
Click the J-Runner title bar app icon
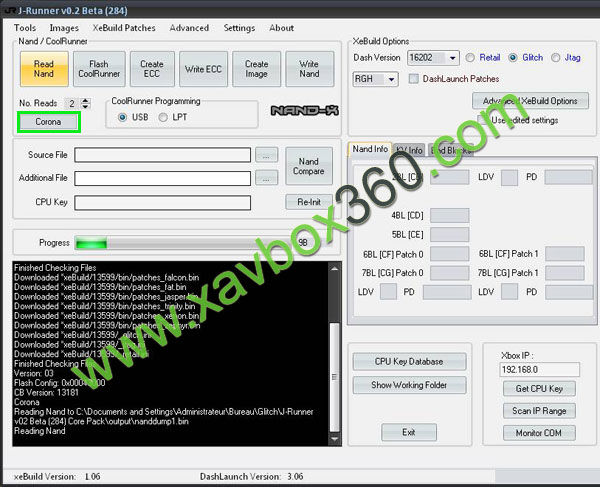coord(9,10)
